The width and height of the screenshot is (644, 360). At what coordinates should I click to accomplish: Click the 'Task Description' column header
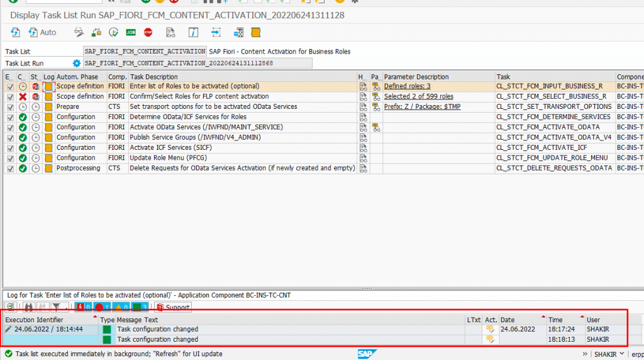243,77
